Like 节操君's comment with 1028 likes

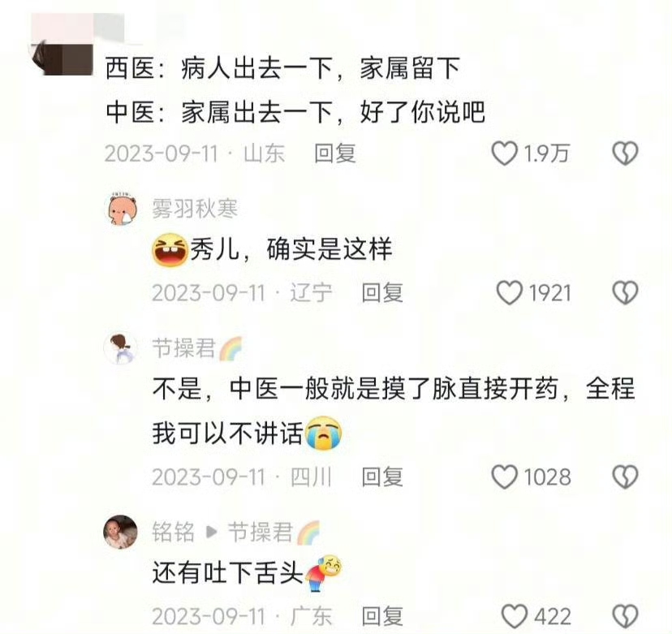click(x=505, y=477)
